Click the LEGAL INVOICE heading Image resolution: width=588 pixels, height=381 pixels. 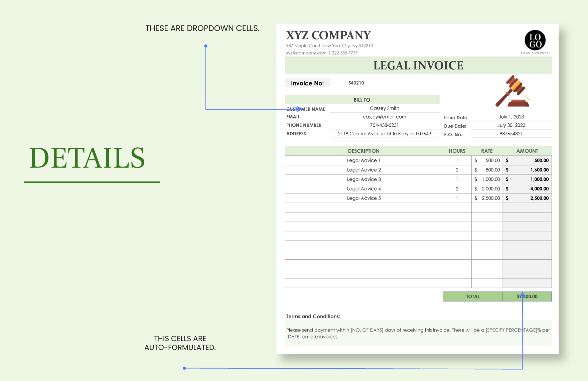point(418,65)
